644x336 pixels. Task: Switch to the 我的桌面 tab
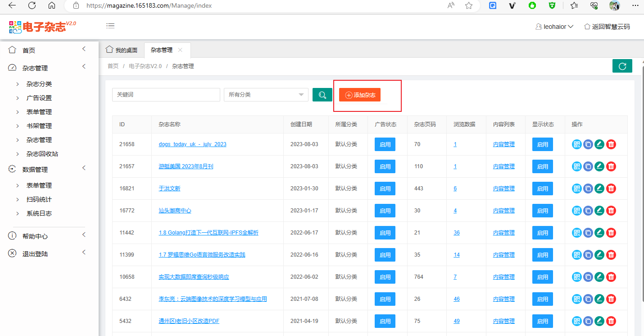pyautogui.click(x=122, y=50)
